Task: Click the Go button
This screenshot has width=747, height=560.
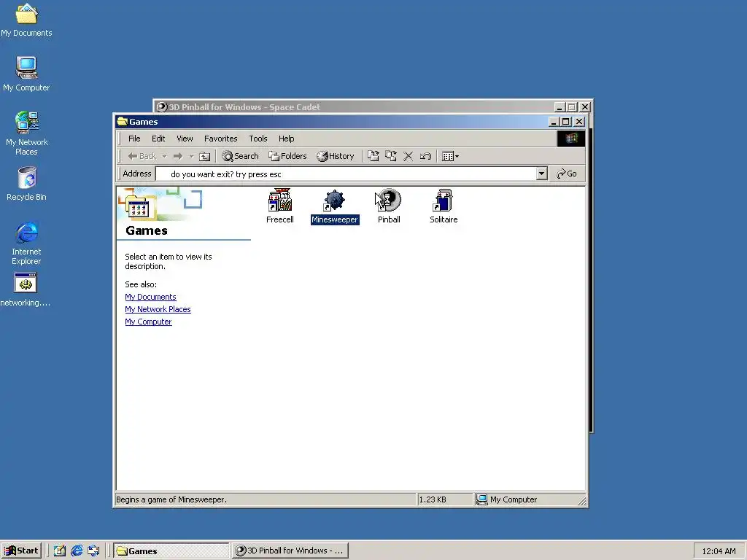Action: point(567,174)
